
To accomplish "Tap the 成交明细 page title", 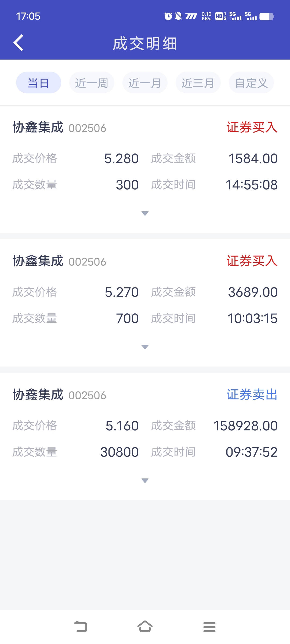I will [x=145, y=43].
